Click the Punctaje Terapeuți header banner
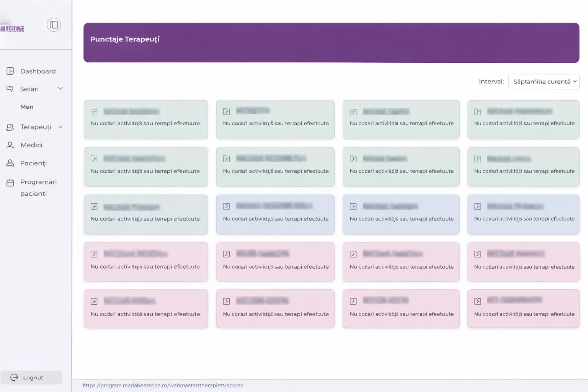The height and width of the screenshot is (392, 588). [x=331, y=42]
